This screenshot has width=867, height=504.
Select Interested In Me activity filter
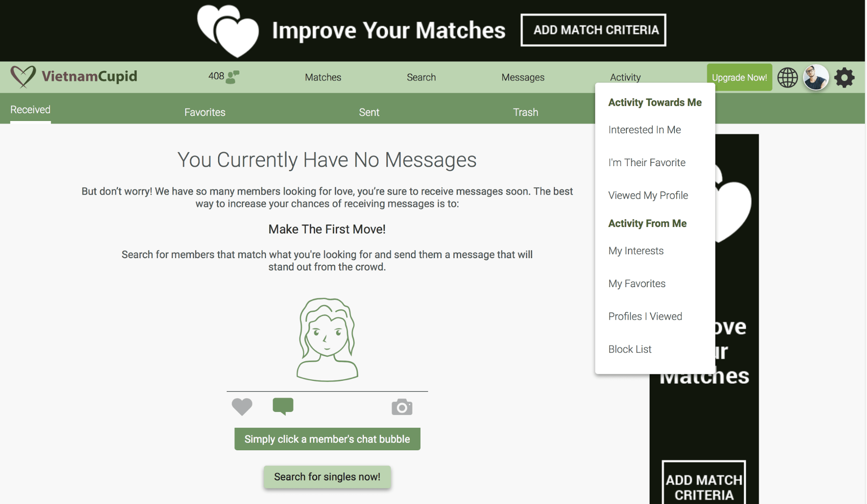pos(645,129)
